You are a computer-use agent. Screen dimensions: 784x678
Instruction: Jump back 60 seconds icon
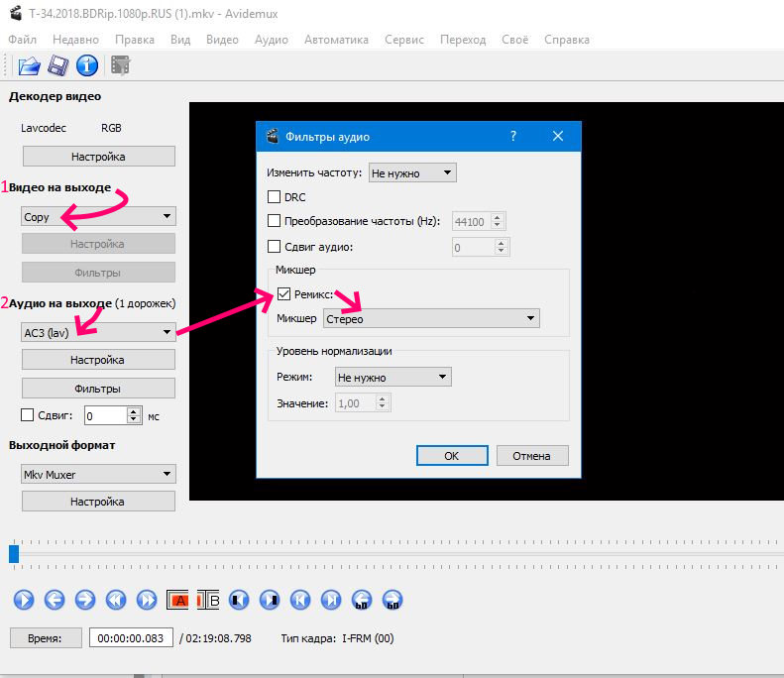[362, 600]
